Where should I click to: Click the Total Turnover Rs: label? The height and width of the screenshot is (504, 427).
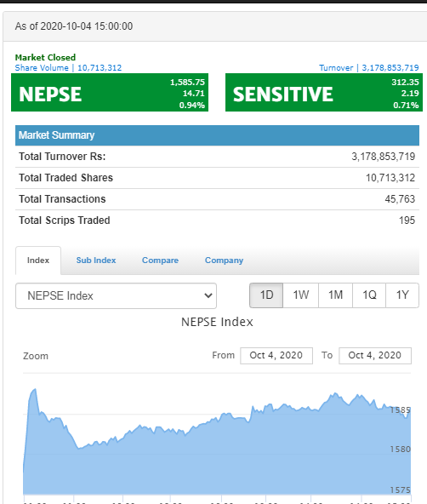(x=62, y=157)
